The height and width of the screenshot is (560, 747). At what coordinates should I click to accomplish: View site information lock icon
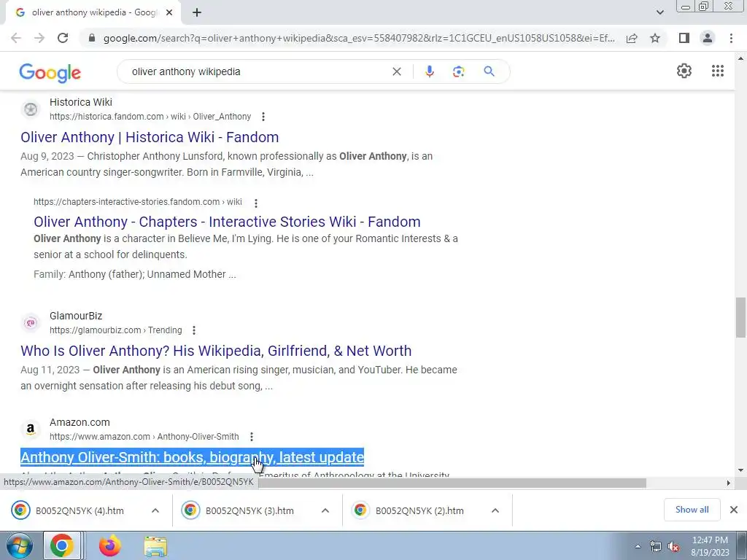(x=92, y=38)
